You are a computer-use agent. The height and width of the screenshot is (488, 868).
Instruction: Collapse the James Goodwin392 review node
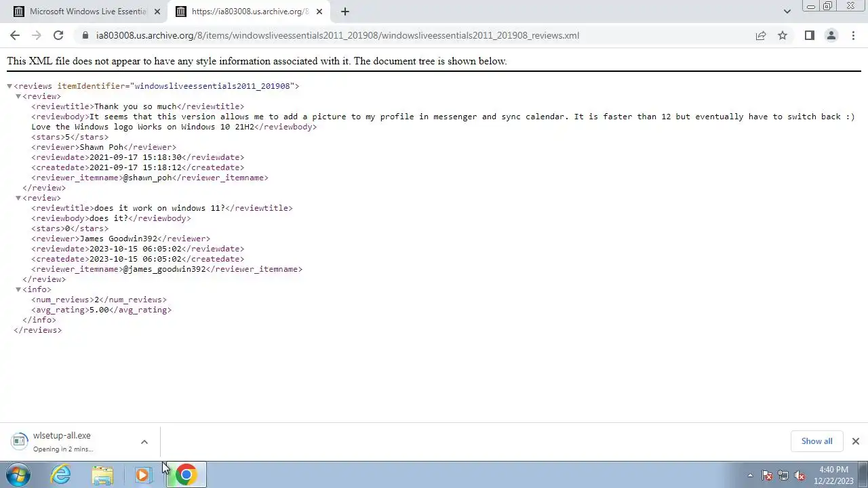click(18, 198)
